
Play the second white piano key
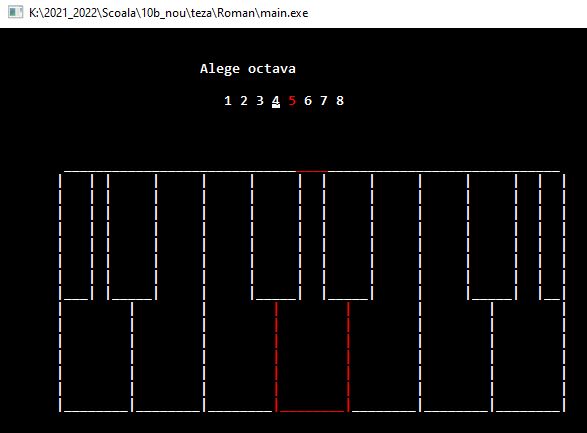[x=168, y=356]
